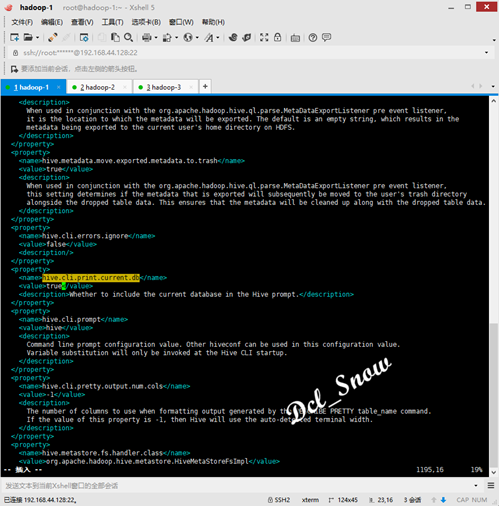Switch to the hadoop-2 tab
This screenshot has height=506, width=499.
[x=97, y=87]
